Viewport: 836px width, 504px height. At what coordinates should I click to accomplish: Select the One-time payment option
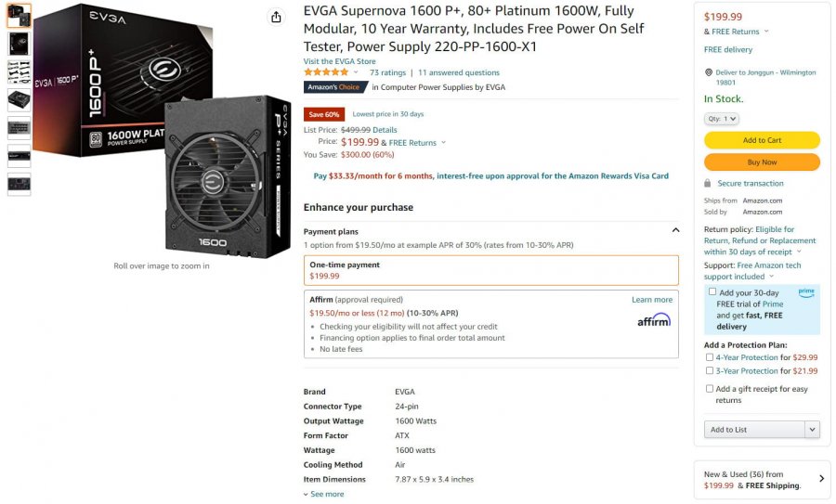[490, 270]
